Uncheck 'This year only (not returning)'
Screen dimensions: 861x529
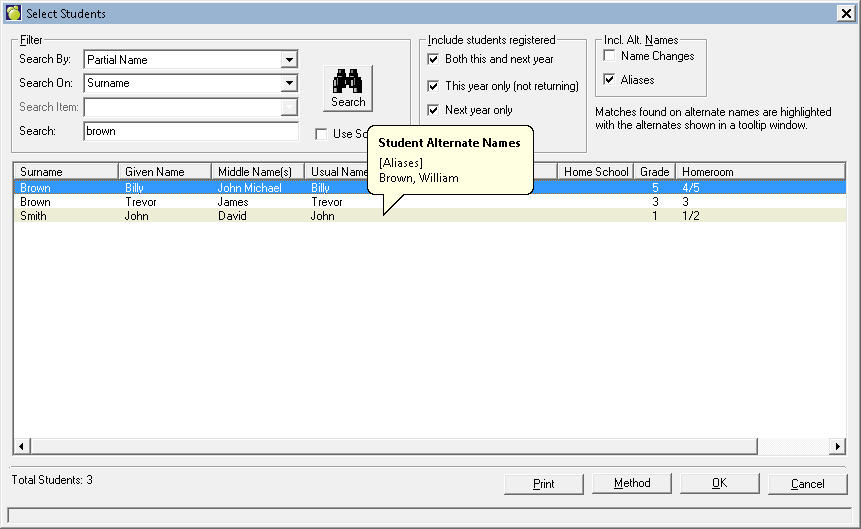point(434,86)
